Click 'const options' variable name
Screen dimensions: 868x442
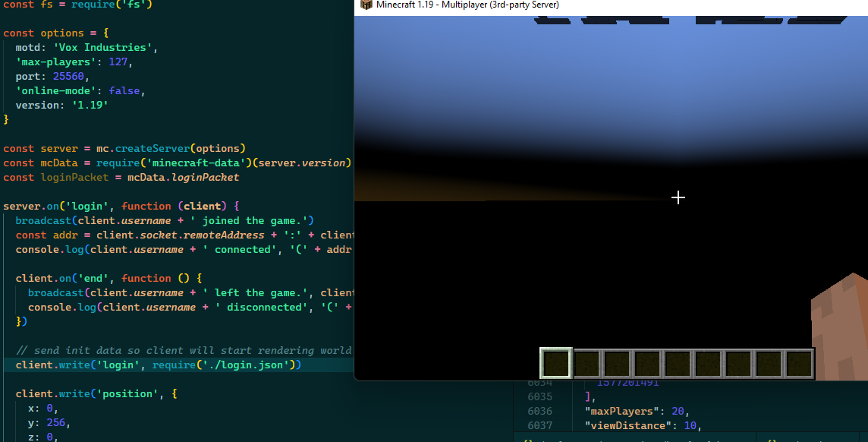[62, 33]
